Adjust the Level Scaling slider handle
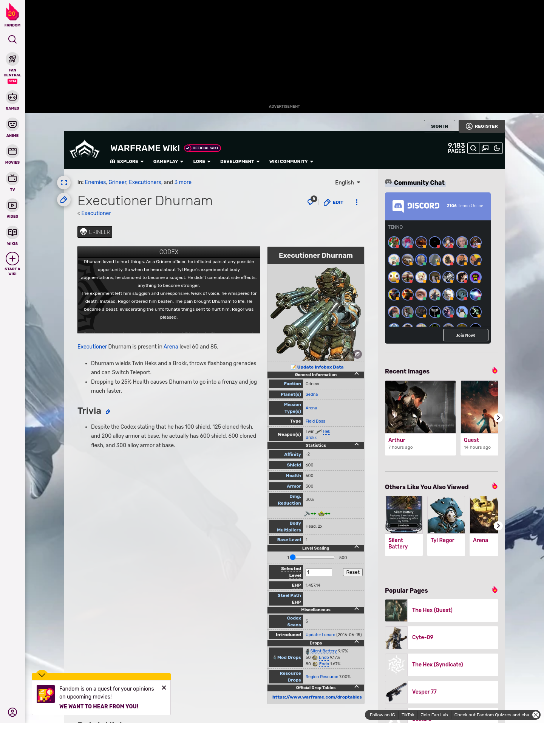Image resolution: width=544 pixels, height=756 pixels. (x=293, y=557)
